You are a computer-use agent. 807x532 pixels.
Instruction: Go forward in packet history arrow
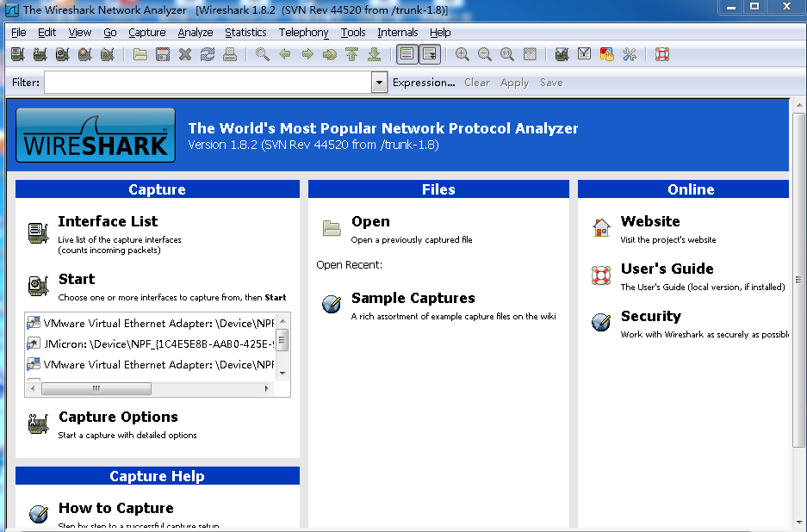307,54
